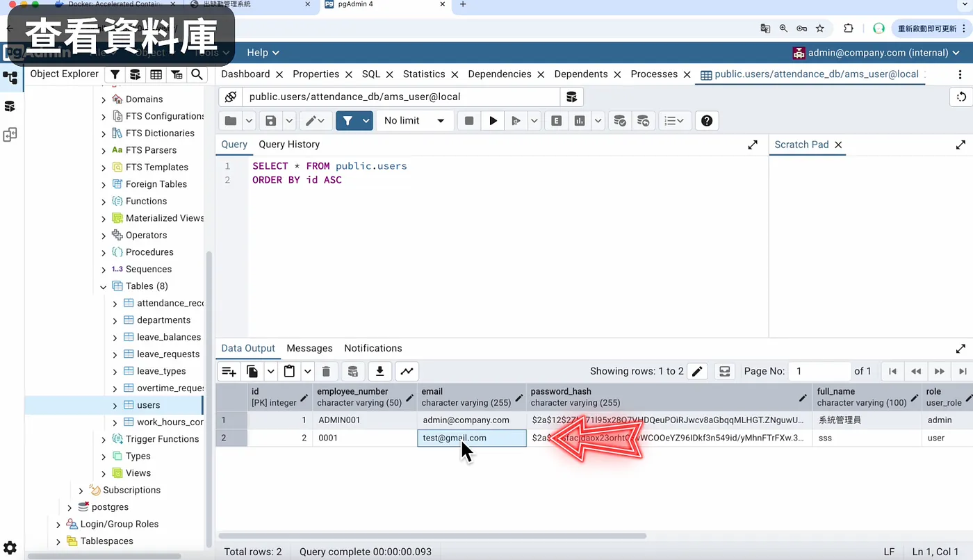Click the Page No input field

tap(821, 372)
